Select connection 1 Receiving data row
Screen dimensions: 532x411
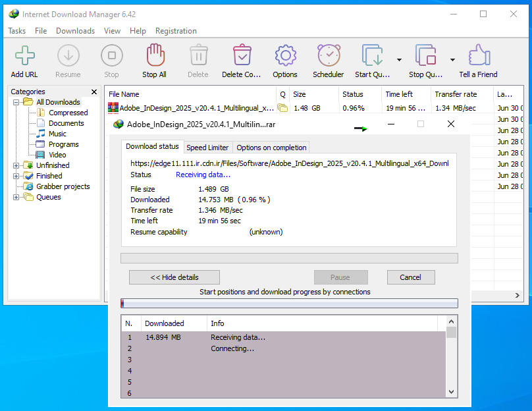(283, 337)
